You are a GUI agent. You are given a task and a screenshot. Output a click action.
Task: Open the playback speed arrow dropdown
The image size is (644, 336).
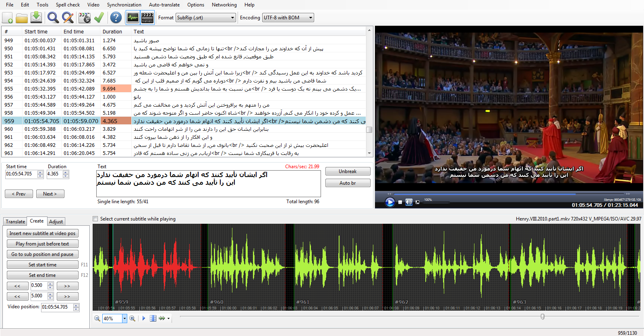[x=168, y=319]
